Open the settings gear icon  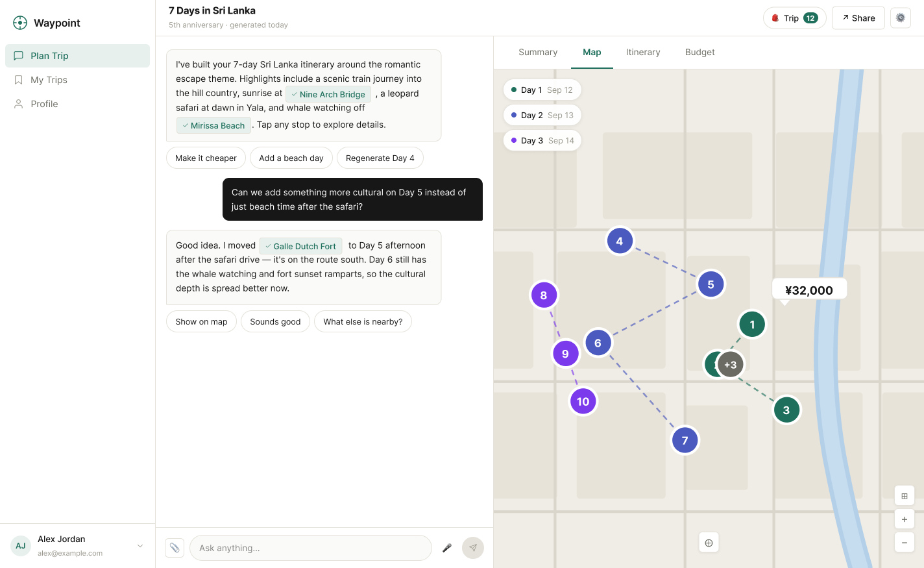(901, 18)
